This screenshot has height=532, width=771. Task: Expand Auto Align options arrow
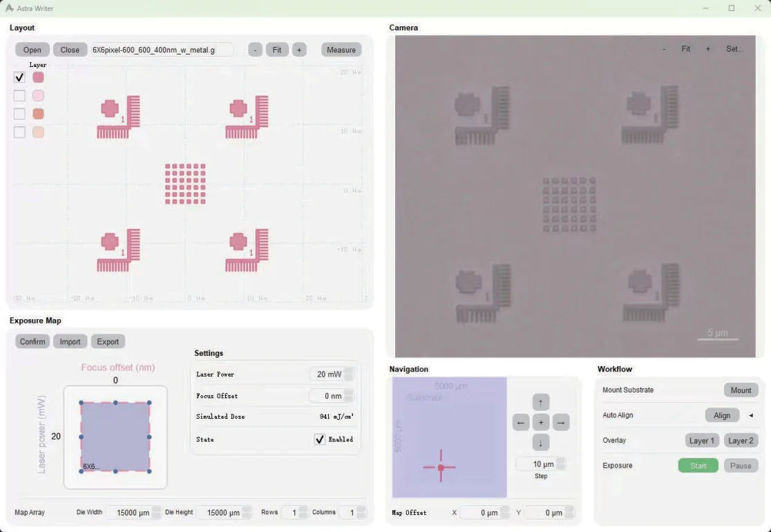pyautogui.click(x=751, y=415)
